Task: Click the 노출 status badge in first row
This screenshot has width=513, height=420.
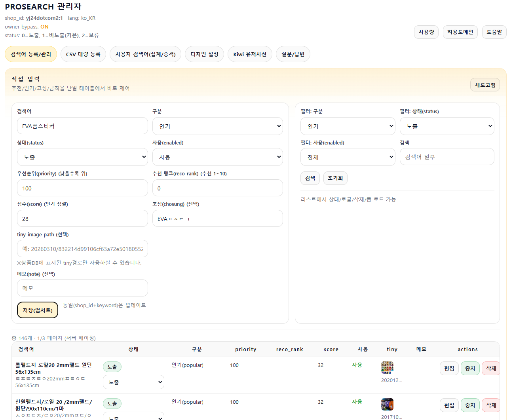Action: tap(112, 367)
